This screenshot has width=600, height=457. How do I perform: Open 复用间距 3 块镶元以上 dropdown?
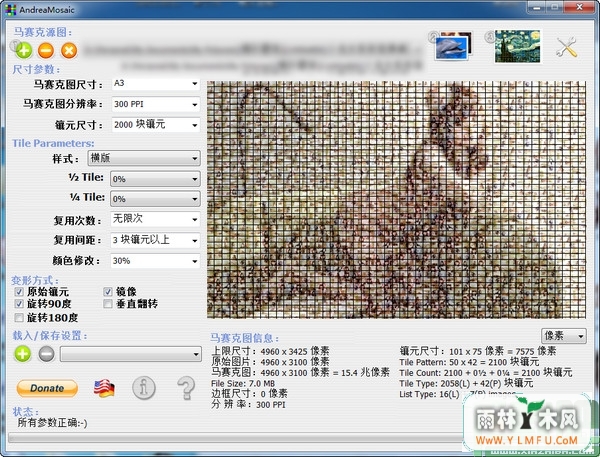pyautogui.click(x=155, y=240)
